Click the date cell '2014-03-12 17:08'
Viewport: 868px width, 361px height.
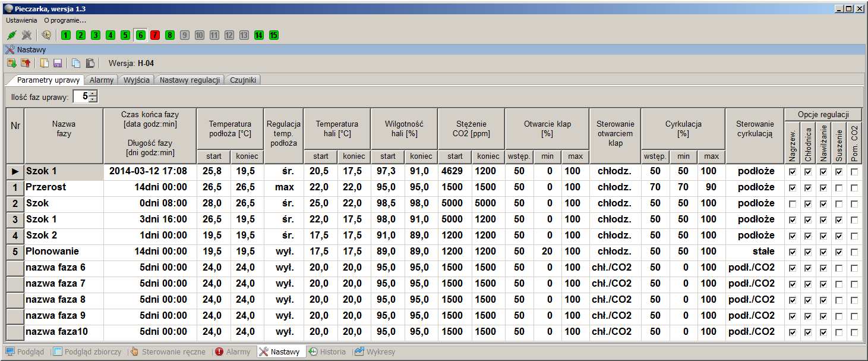coord(150,171)
